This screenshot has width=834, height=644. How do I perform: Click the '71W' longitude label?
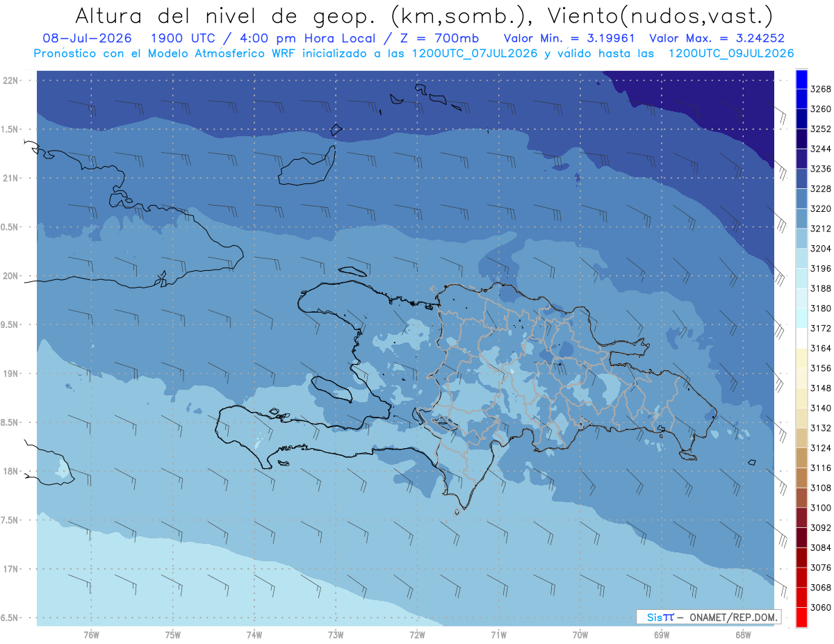(x=498, y=634)
